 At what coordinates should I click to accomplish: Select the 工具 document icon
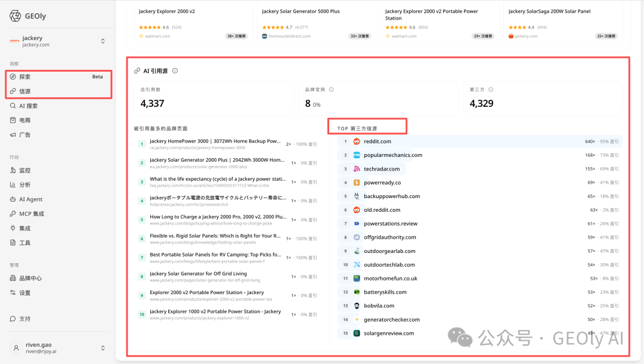(x=13, y=243)
